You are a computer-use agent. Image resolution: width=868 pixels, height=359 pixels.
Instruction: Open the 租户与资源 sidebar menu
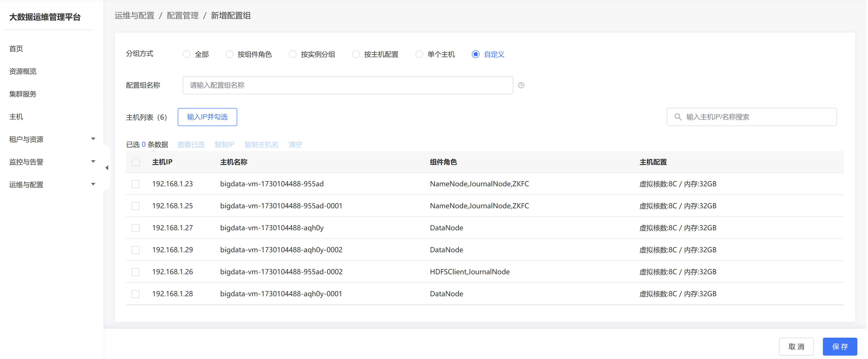coord(26,139)
